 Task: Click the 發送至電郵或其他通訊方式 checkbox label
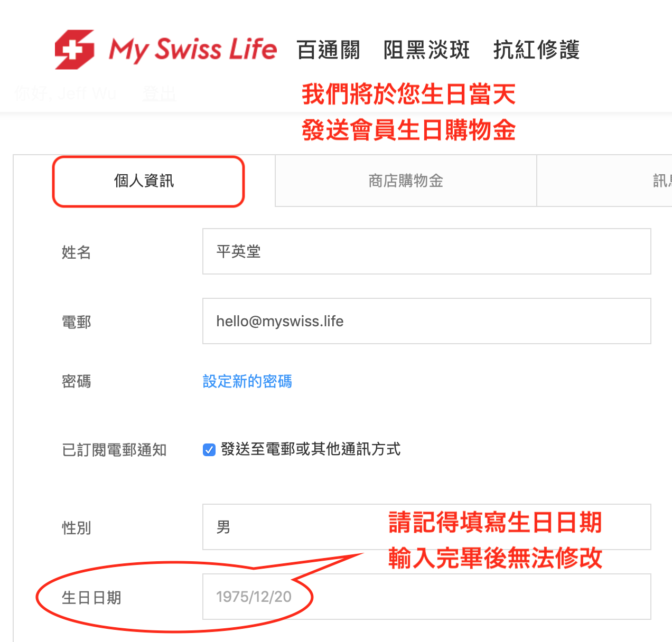point(311,449)
